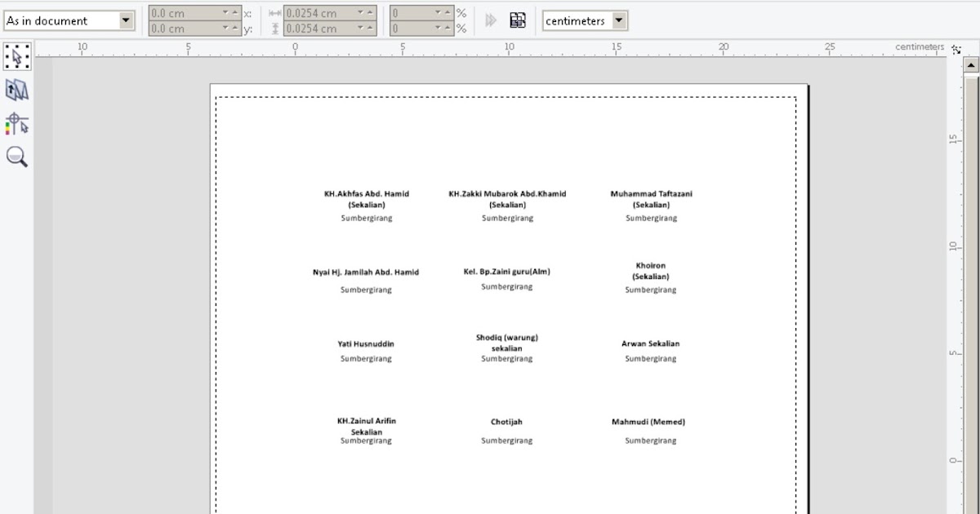980x514 pixels.
Task: Click the name 'KH.Zakki Mubarok Abd.Khamid'
Action: point(507,194)
